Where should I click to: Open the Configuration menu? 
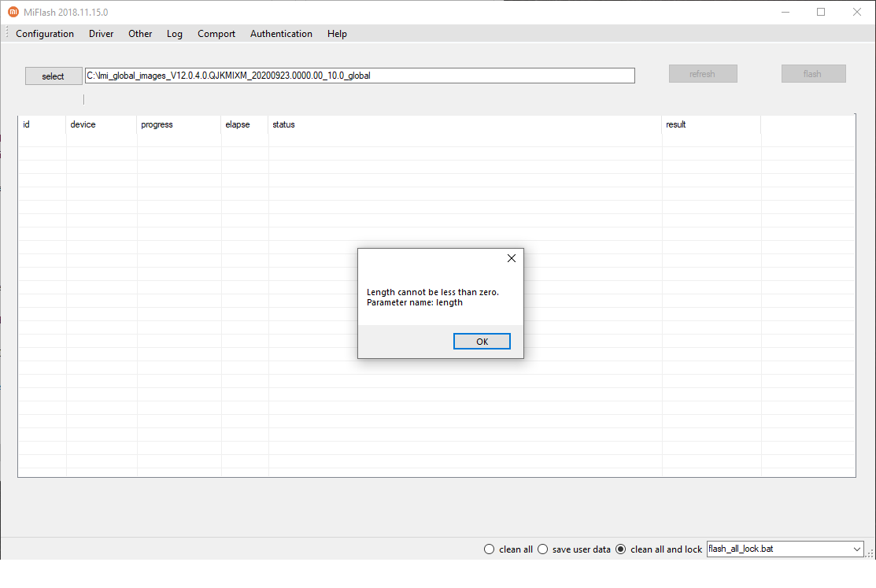click(45, 34)
